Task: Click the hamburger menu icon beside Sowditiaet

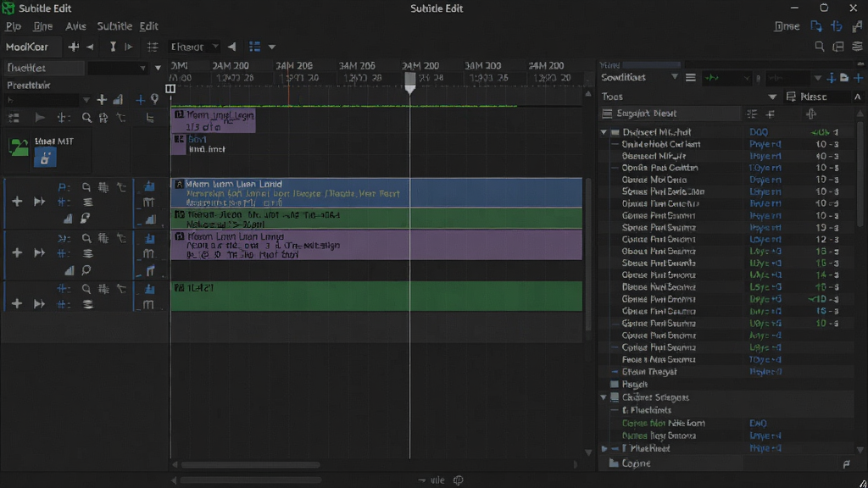Action: [690, 78]
